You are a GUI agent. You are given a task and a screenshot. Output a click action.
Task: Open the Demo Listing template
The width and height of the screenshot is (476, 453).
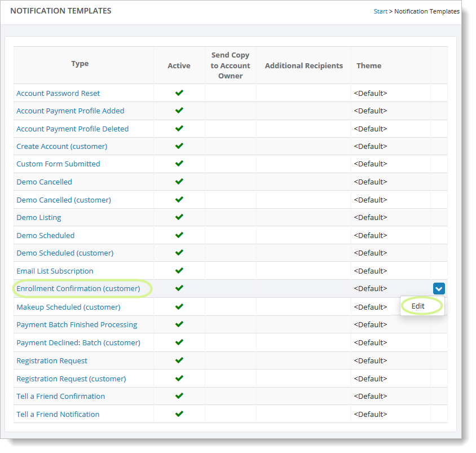[38, 217]
